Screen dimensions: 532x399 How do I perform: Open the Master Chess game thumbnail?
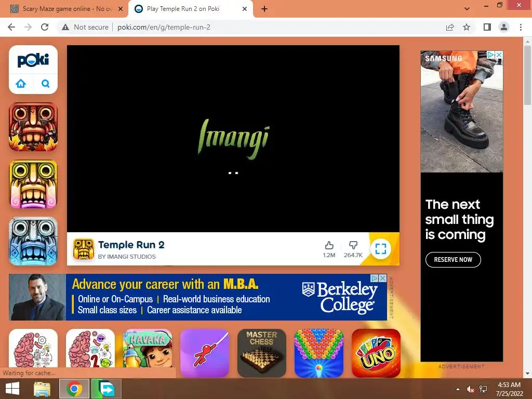coord(262,353)
